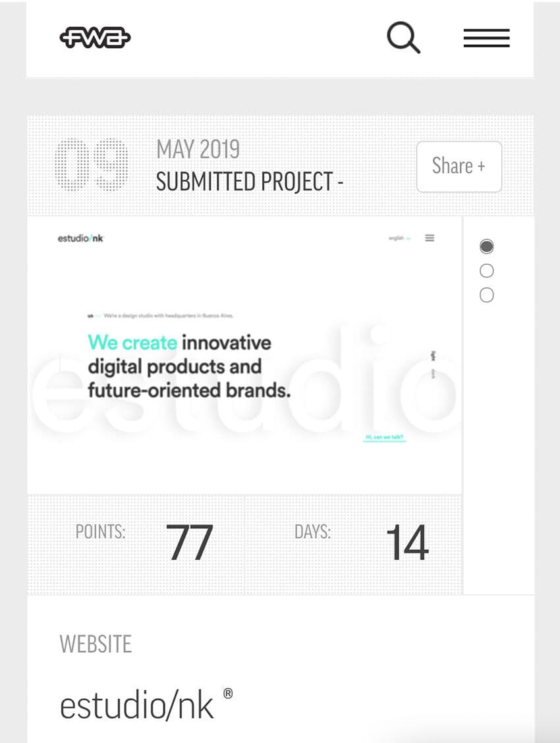The height and width of the screenshot is (743, 560).
Task: Expand the "english" language dropdown in preview
Action: tap(399, 238)
